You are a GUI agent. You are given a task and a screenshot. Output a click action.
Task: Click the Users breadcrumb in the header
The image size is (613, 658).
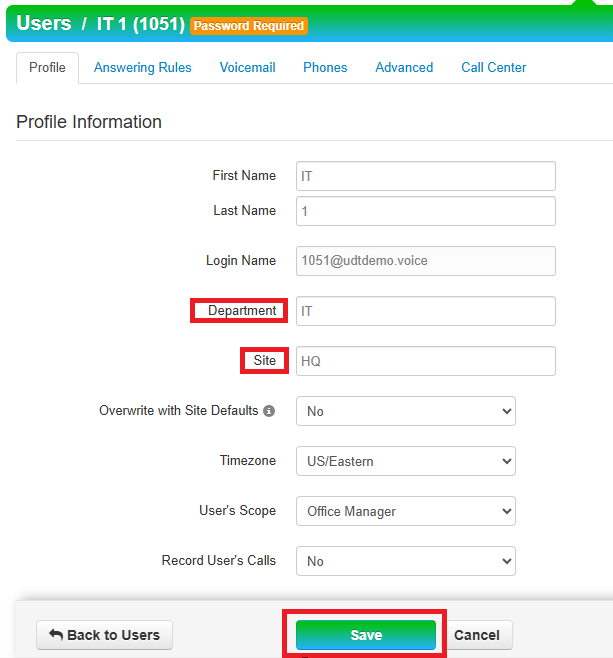[44, 23]
